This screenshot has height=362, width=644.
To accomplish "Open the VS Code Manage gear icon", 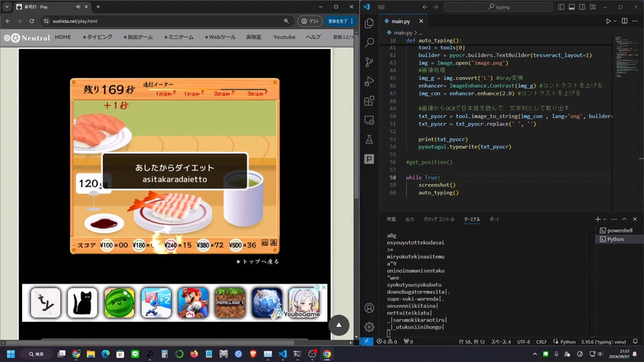I will [x=369, y=327].
